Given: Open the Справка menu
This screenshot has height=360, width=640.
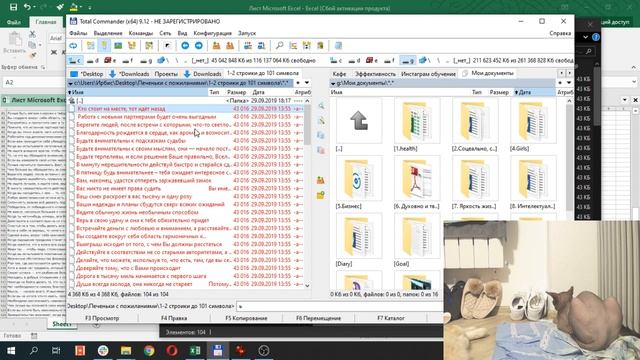Looking at the screenshot, I should (x=560, y=33).
